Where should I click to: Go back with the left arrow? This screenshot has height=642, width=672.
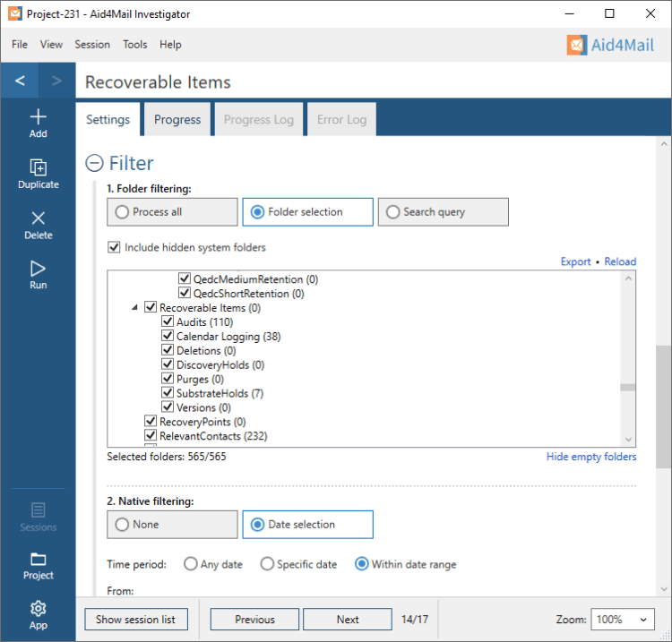click(x=20, y=80)
